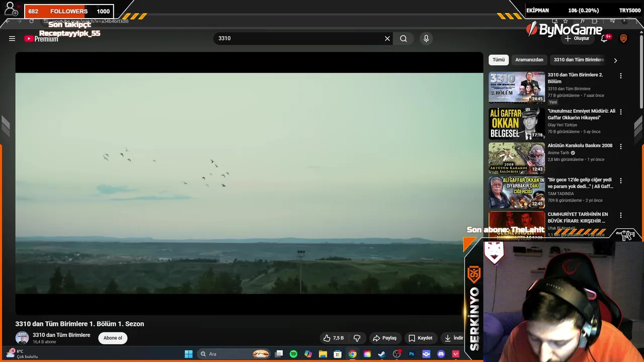Share the video with Paylaş
644x362 pixels.
[x=384, y=338]
